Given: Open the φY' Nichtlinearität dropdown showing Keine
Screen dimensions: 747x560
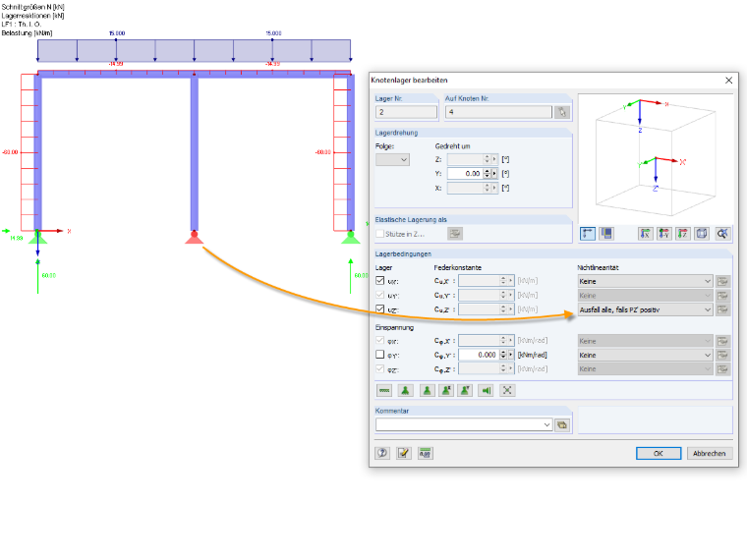Looking at the screenshot, I should click(x=645, y=355).
